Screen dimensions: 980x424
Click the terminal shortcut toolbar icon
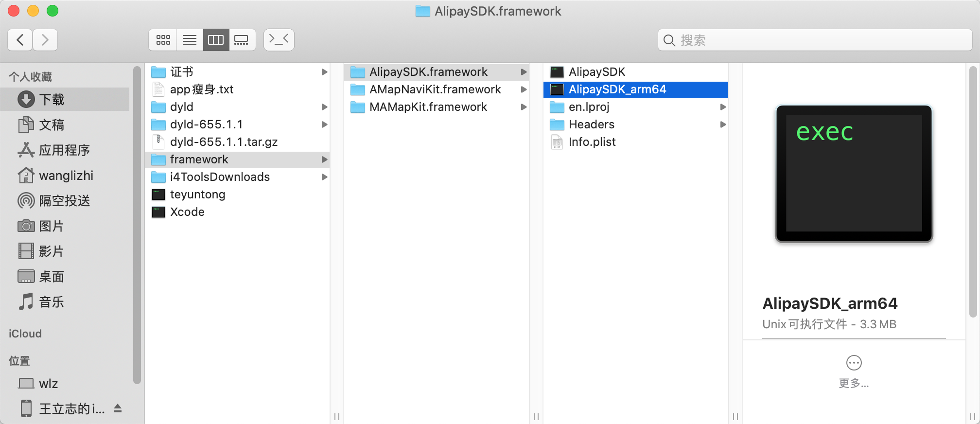pos(279,40)
